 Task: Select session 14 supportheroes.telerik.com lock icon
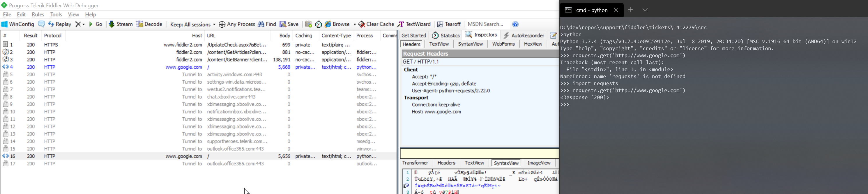point(6,141)
